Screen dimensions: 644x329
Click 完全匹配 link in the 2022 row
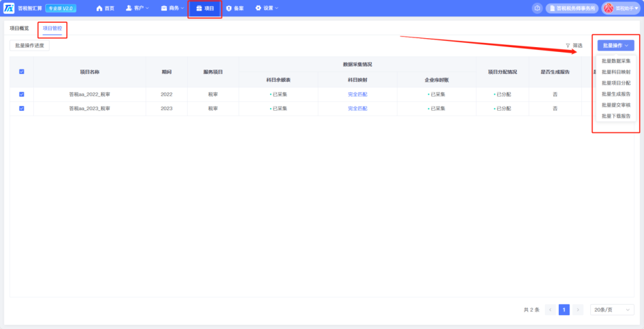coord(357,95)
